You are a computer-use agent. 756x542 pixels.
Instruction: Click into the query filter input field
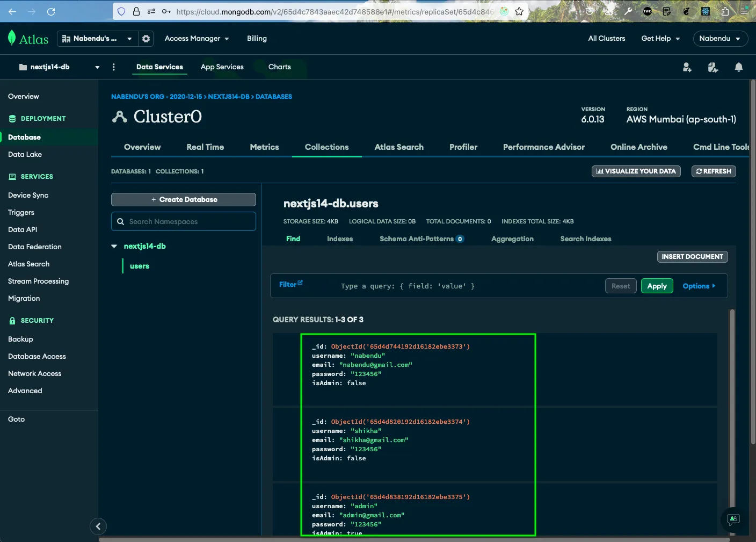click(467, 286)
